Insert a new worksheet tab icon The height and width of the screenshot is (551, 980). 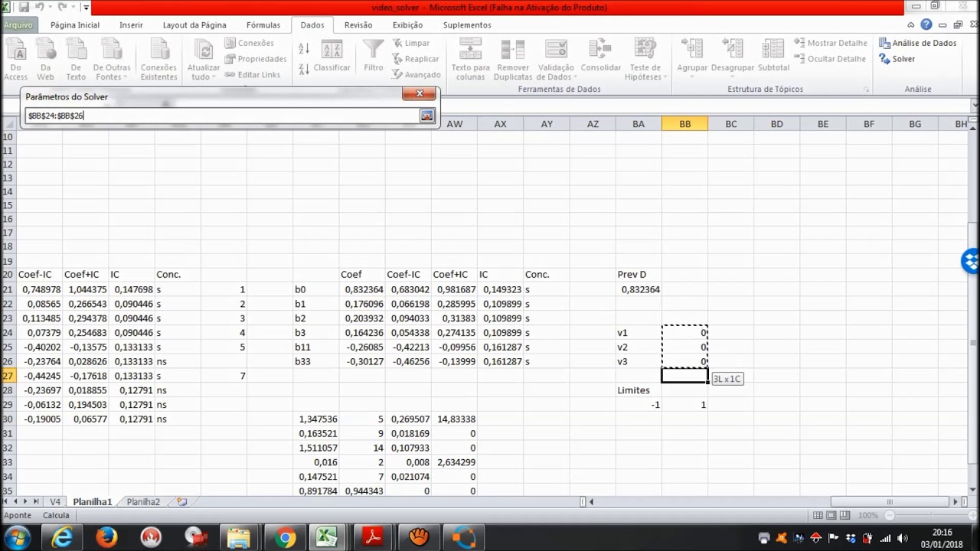(181, 502)
